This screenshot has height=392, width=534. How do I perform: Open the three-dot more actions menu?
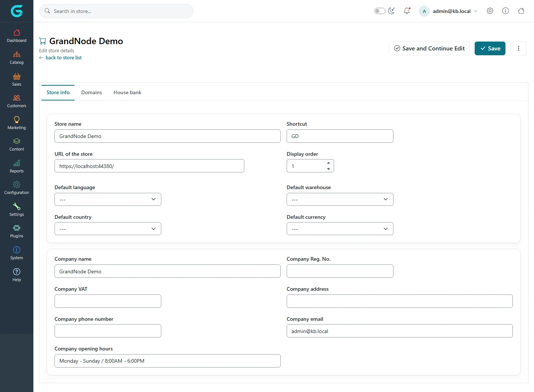tap(518, 48)
